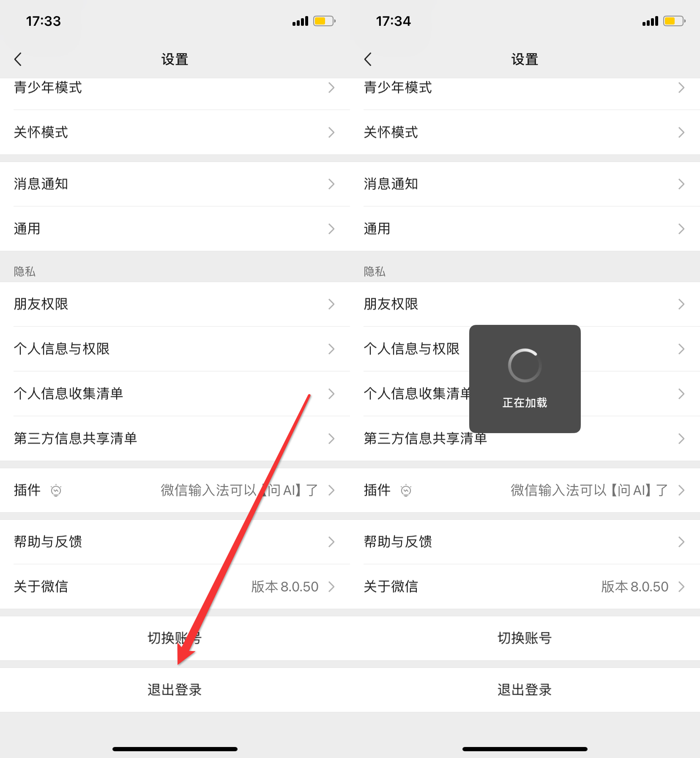Tap 设置 title in left screen
700x758 pixels.
(x=175, y=59)
